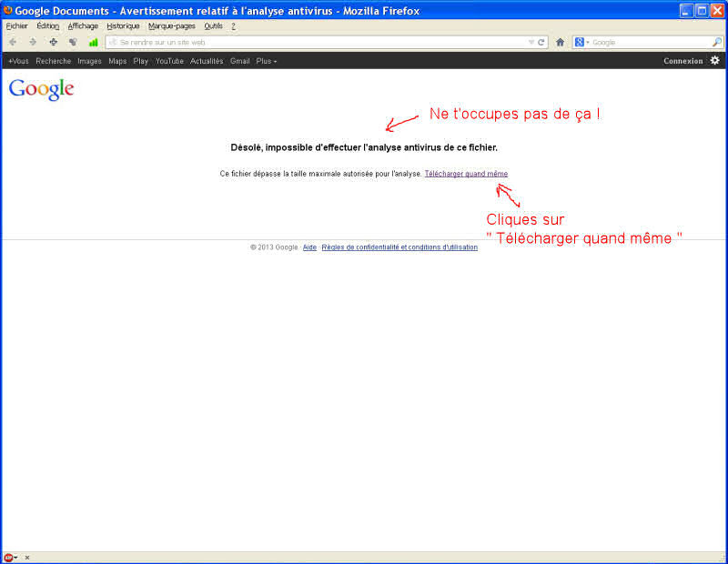
Task: Open Maps in Google bar
Action: [117, 61]
